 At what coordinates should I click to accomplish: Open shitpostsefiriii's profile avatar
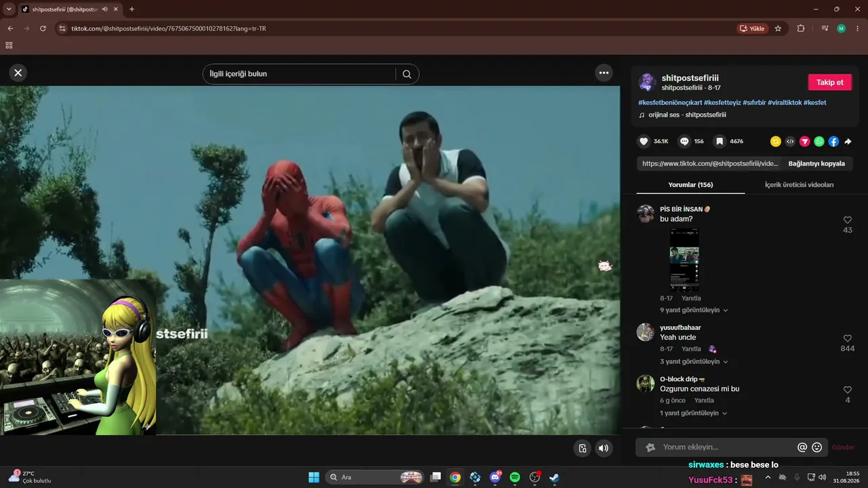(x=647, y=83)
